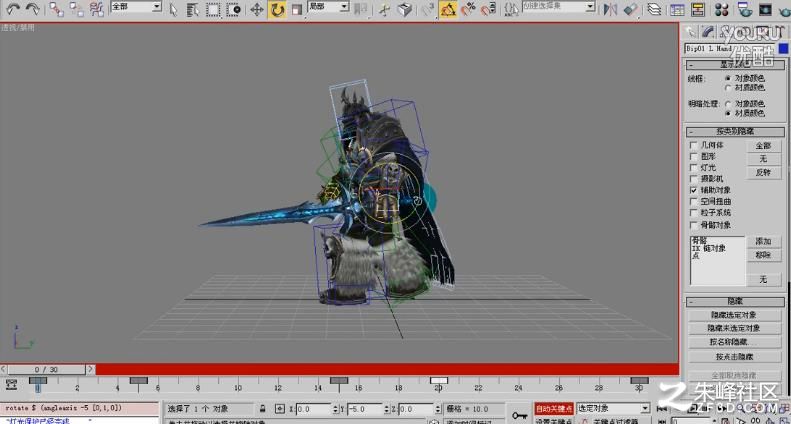Check the 粒子系统 hide category box
791x424 pixels.
point(694,213)
